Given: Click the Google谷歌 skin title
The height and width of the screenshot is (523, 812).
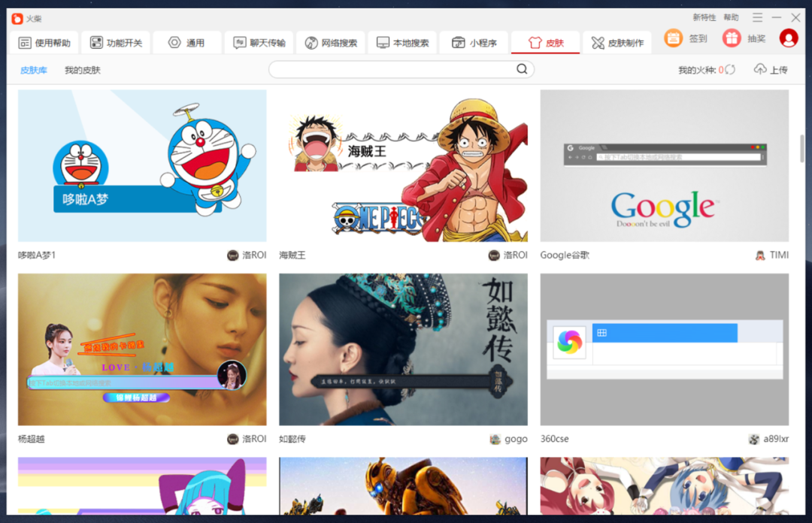Looking at the screenshot, I should point(565,255).
